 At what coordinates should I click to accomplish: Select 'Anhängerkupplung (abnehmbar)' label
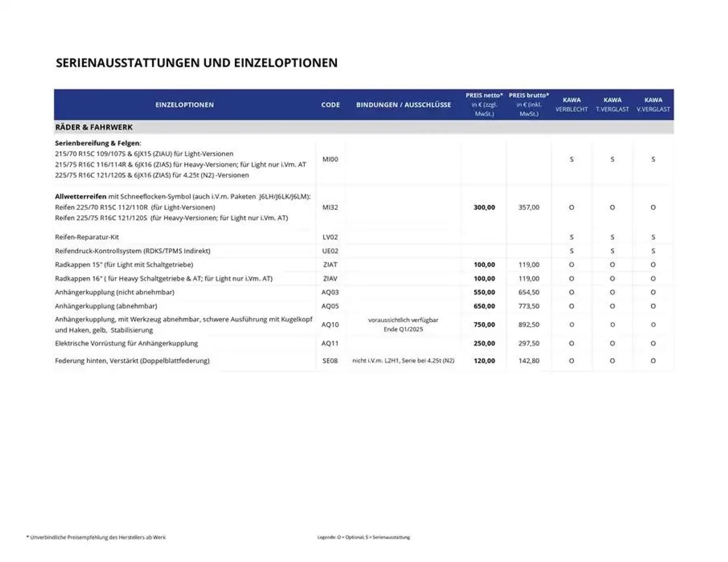point(106,306)
